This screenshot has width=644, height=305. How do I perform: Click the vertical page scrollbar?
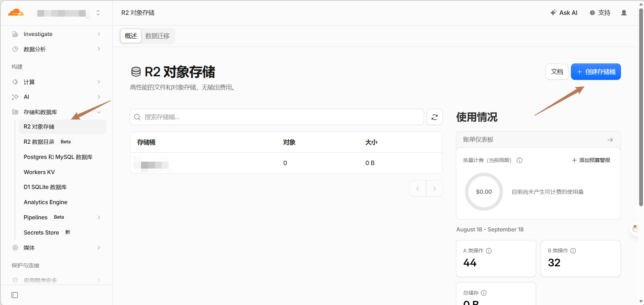(x=641, y=107)
